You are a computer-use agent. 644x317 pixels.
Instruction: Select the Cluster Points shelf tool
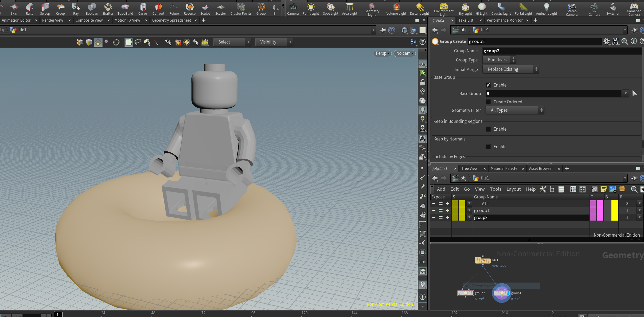241,9
